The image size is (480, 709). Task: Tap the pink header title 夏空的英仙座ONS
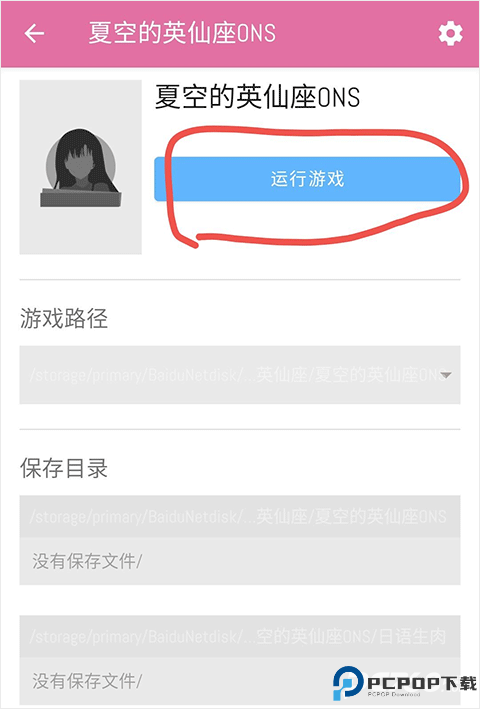pyautogui.click(x=182, y=33)
